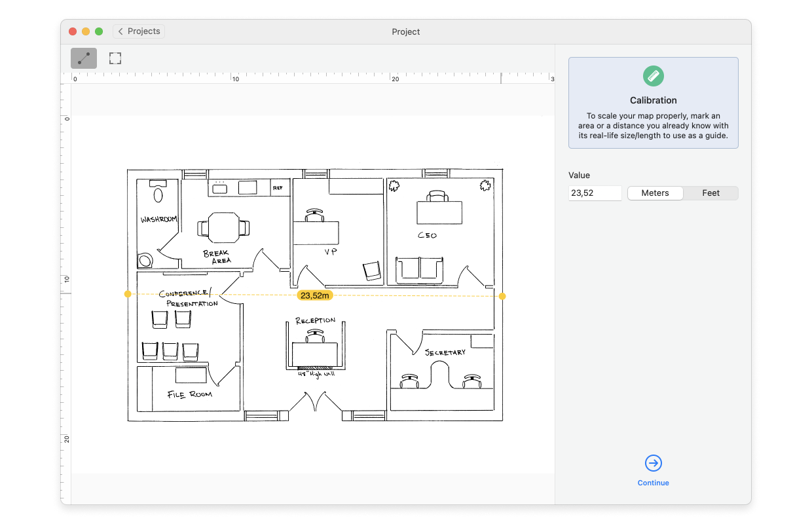Click the green ruler Calibration icon
The image size is (812, 524).
653,76
